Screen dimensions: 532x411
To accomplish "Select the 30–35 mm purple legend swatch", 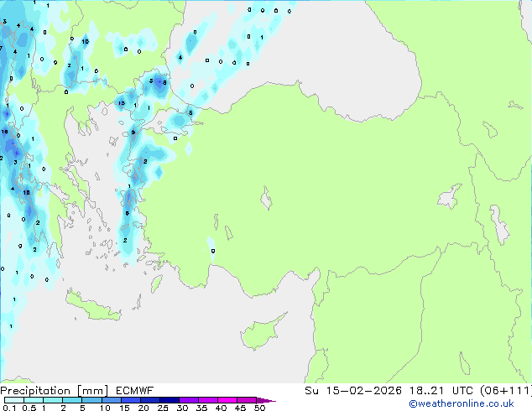I will point(189,400).
